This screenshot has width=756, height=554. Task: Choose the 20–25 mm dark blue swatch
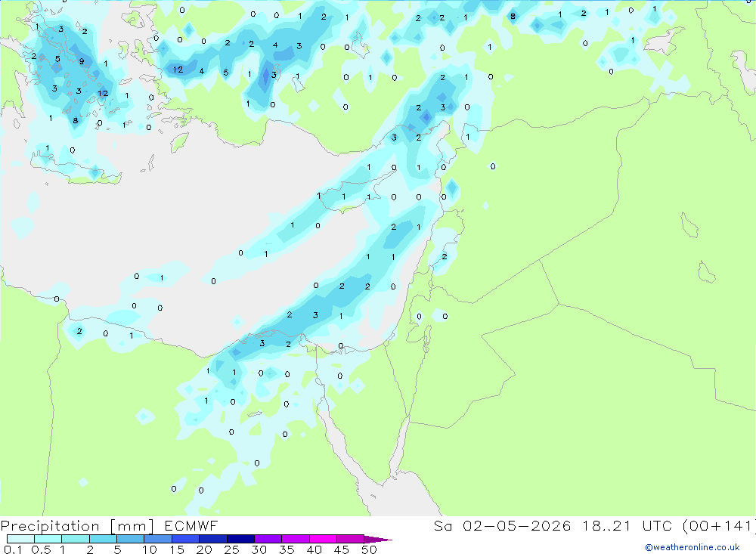click(x=212, y=539)
